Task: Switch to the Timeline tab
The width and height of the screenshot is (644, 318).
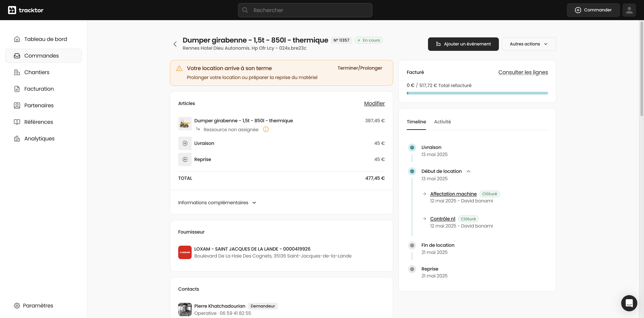Action: 416,122
